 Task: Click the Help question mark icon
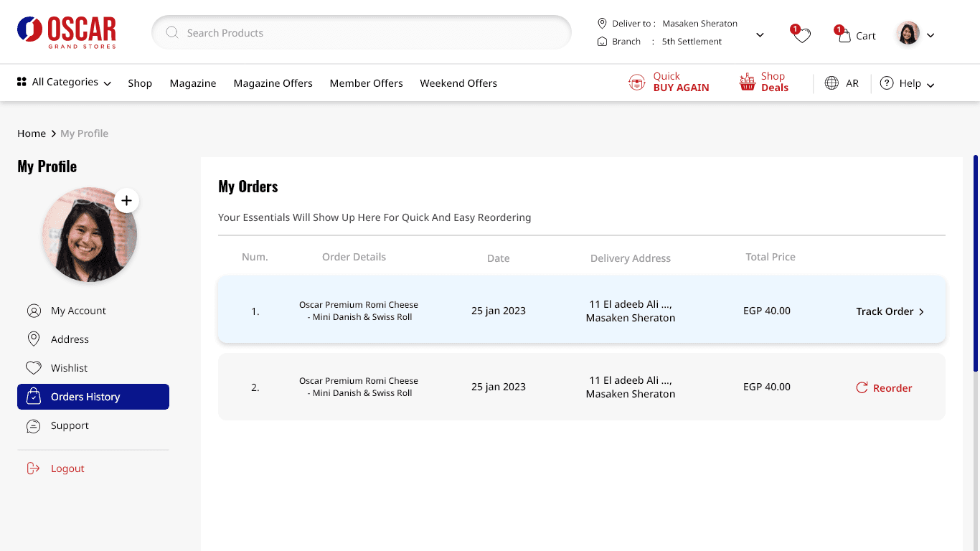click(x=887, y=83)
